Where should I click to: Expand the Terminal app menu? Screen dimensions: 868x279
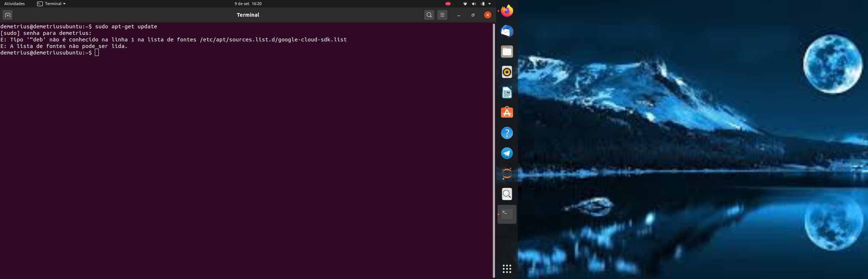51,4
